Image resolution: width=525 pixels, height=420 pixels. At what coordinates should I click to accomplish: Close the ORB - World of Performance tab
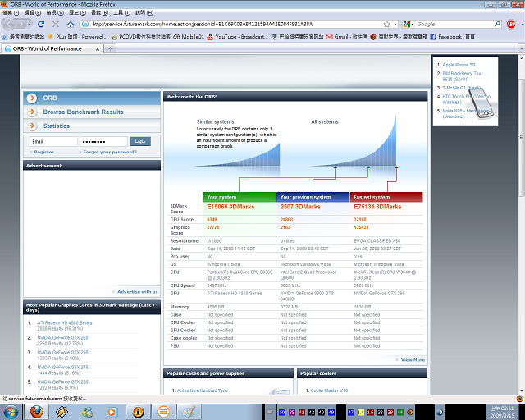98,49
